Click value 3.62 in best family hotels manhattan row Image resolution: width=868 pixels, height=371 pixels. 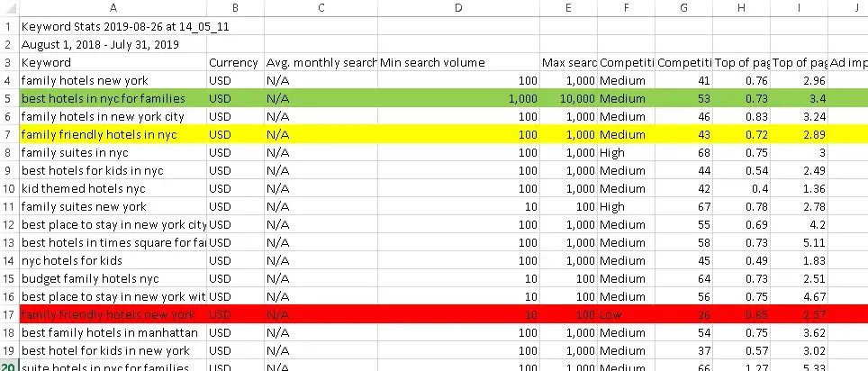click(x=799, y=333)
